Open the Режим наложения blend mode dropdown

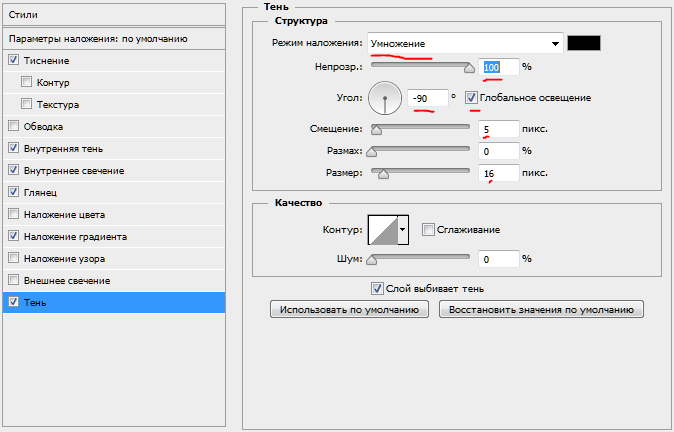464,44
